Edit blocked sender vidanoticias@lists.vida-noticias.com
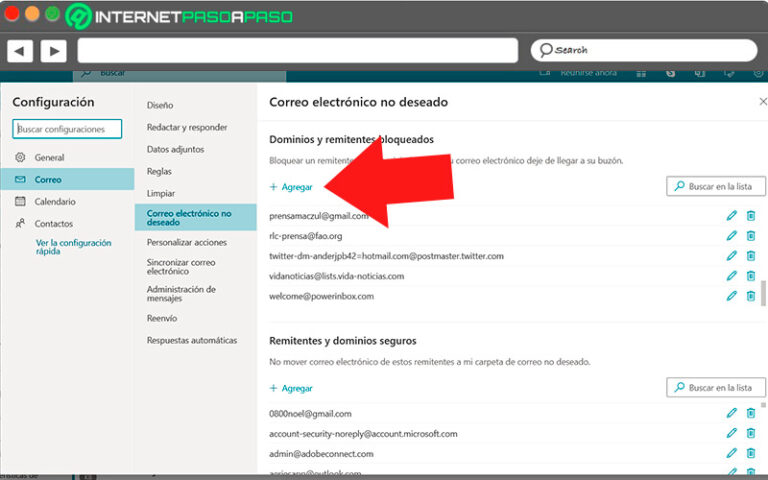This screenshot has height=480, width=768. click(731, 276)
